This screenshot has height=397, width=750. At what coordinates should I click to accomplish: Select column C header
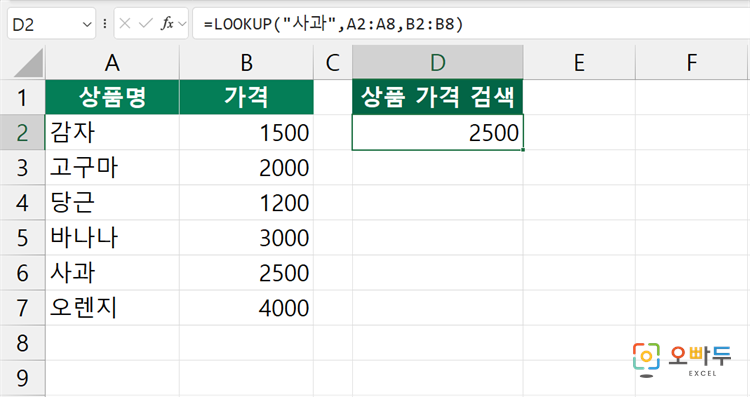pos(333,63)
